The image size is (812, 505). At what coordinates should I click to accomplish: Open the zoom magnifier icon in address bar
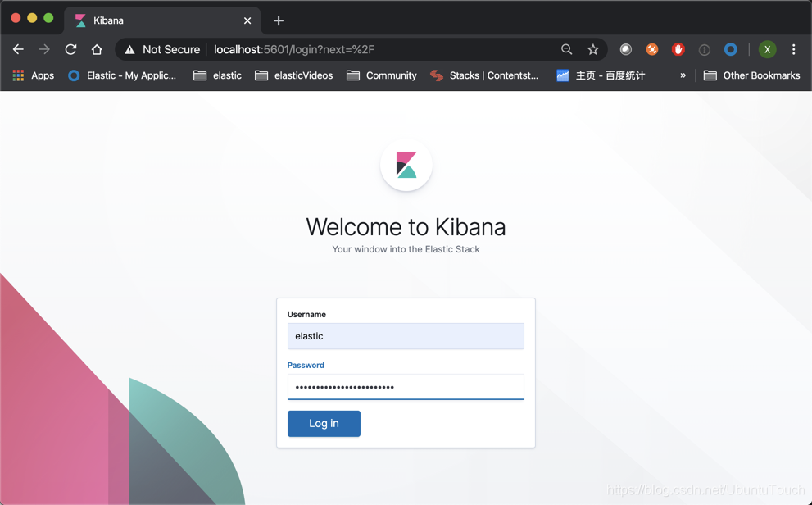coord(566,49)
